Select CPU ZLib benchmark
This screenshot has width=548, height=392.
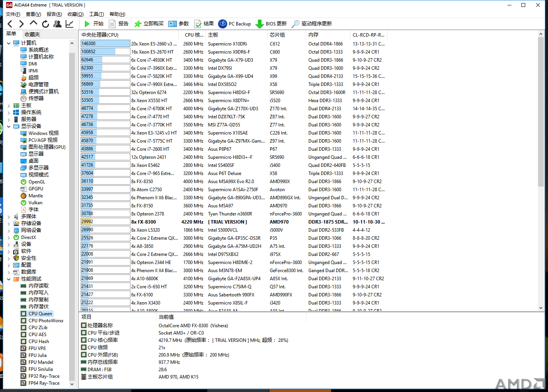click(x=34, y=328)
